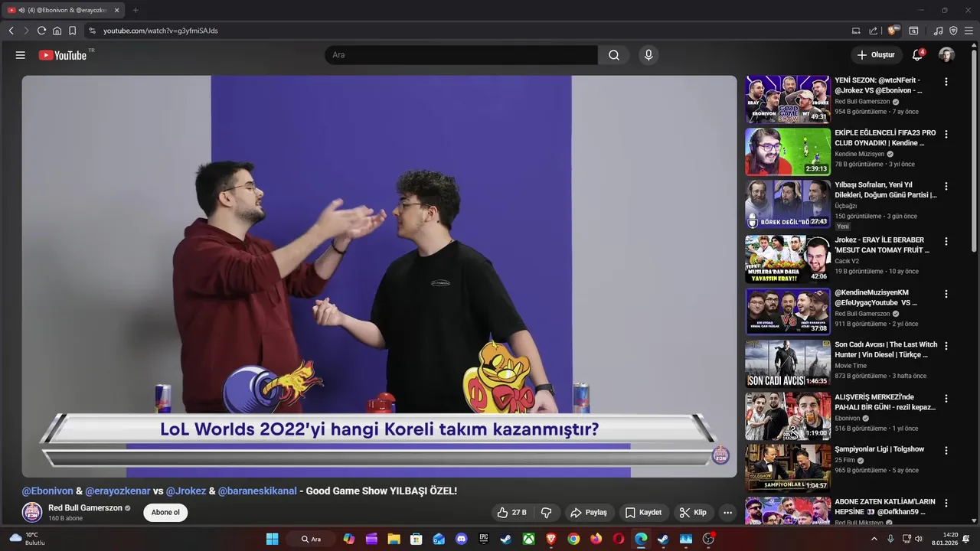Like the video with 27 B likes
The height and width of the screenshot is (551, 980).
pos(511,512)
